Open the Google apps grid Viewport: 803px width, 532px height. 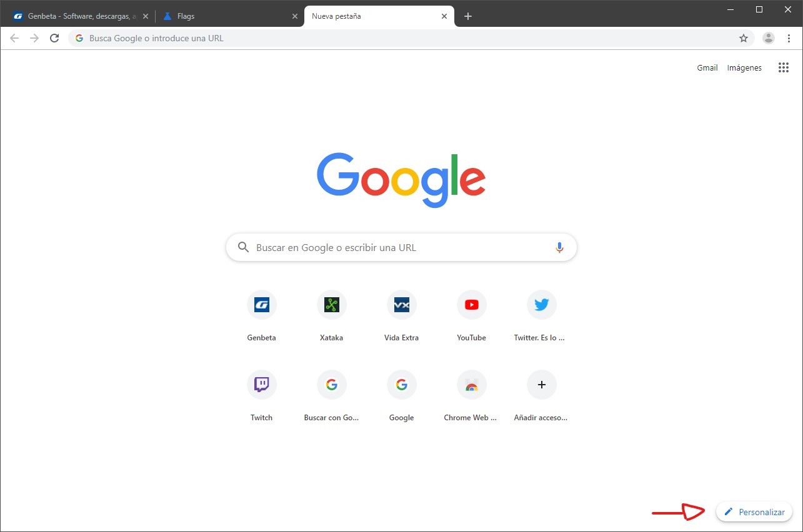point(783,67)
